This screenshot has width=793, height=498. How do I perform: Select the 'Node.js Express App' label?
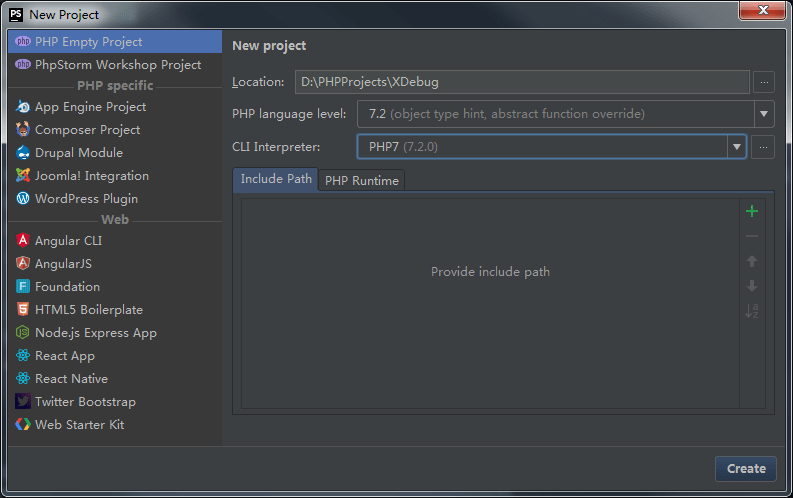(x=96, y=333)
